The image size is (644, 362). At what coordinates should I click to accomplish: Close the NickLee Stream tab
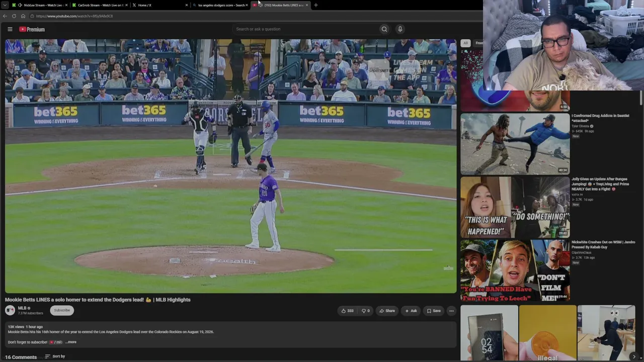[66, 5]
